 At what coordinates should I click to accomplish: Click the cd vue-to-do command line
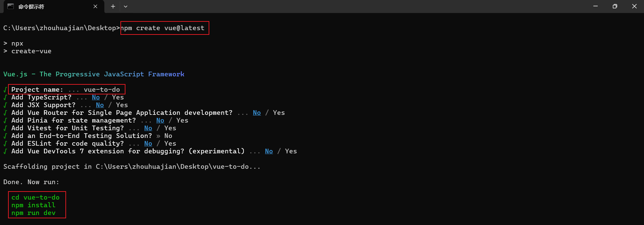pos(36,198)
